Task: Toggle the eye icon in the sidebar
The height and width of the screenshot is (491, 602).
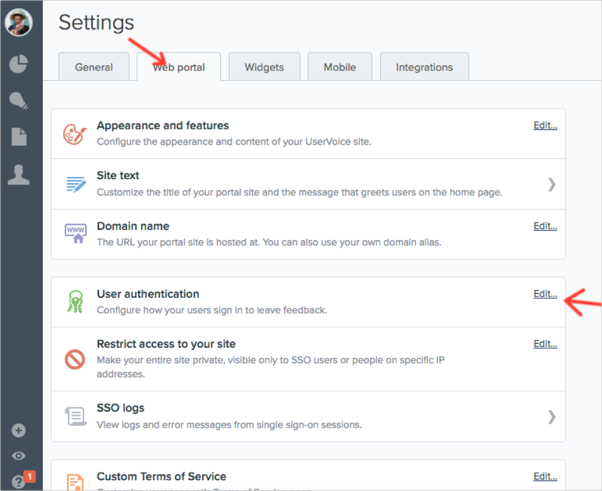Action: pos(19,456)
